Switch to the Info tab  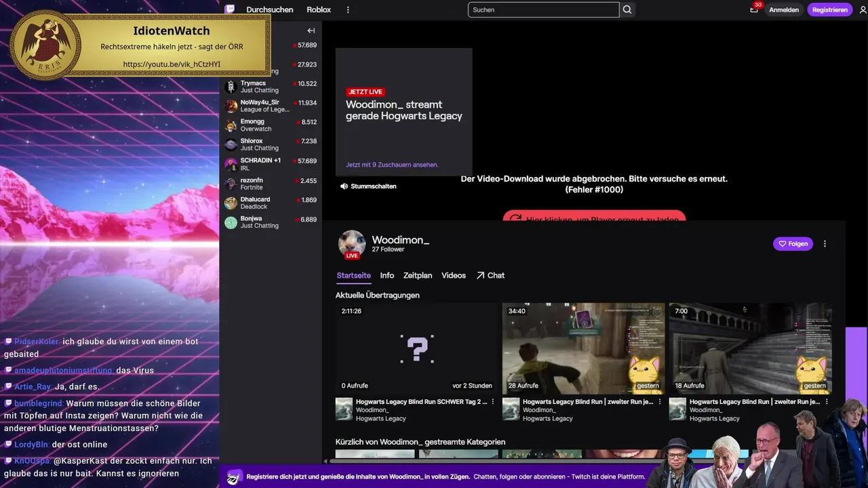point(387,275)
